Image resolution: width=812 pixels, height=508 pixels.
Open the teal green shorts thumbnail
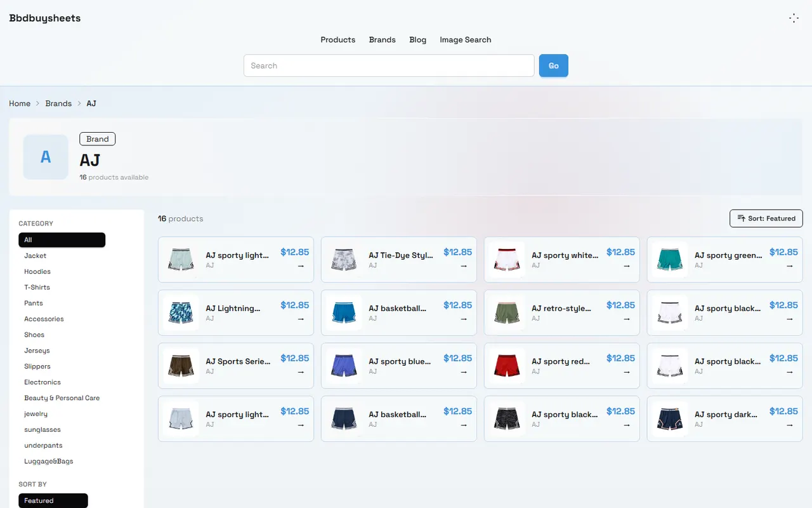click(x=670, y=260)
